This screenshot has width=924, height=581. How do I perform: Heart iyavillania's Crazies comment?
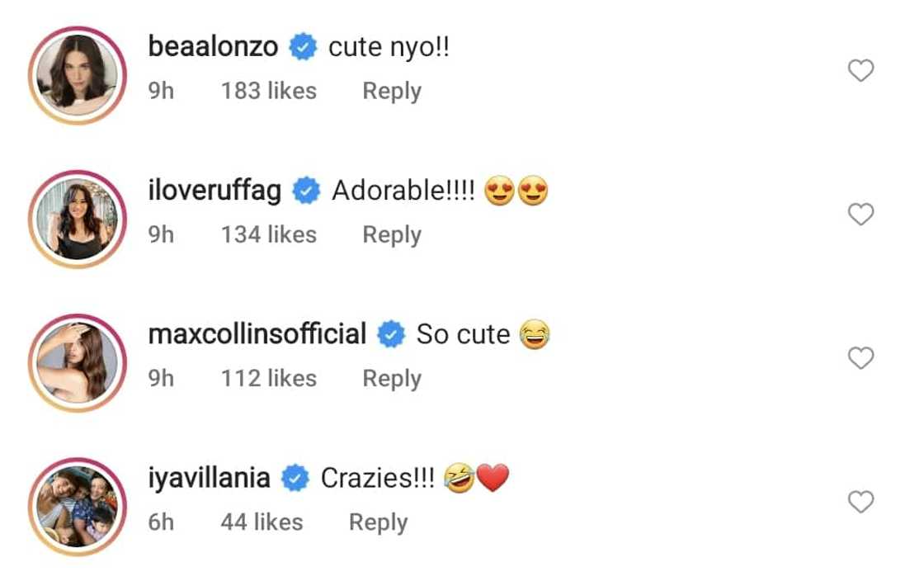pos(860,503)
